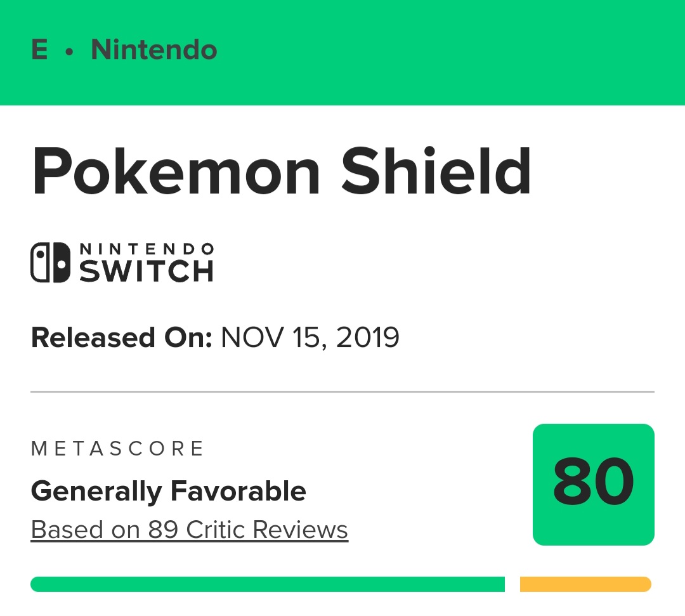This screenshot has width=685, height=616.
Task: Click the SWITCH wordmark in platform logo
Action: (x=146, y=272)
